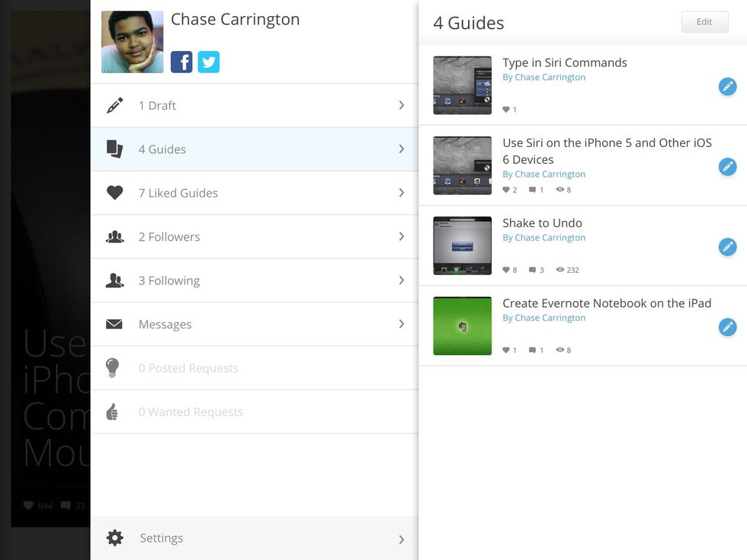Expand the Settings row via its chevron

(x=402, y=539)
